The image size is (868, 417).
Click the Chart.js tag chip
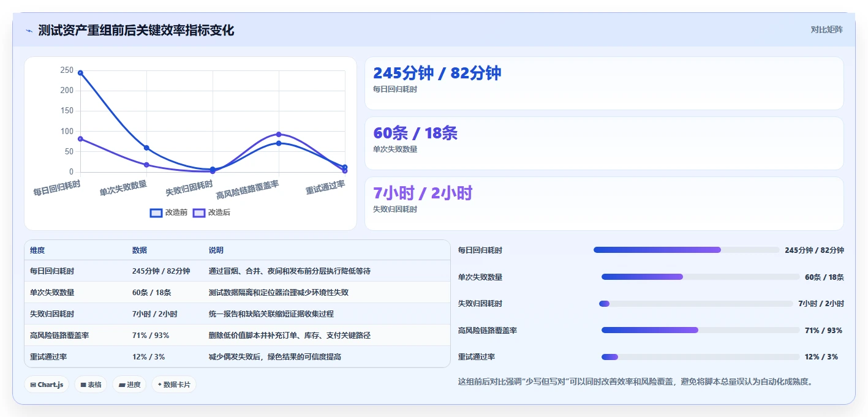47,385
